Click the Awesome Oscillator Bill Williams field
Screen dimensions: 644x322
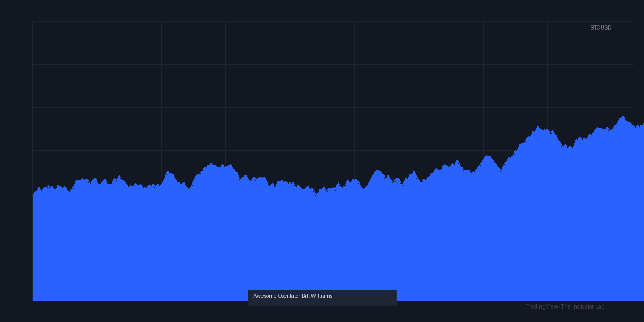[322, 298]
